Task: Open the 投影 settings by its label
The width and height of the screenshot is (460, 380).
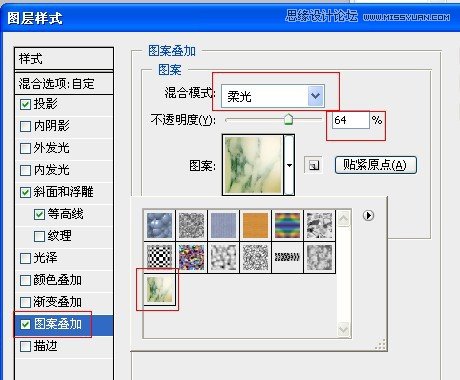Action: [x=45, y=104]
